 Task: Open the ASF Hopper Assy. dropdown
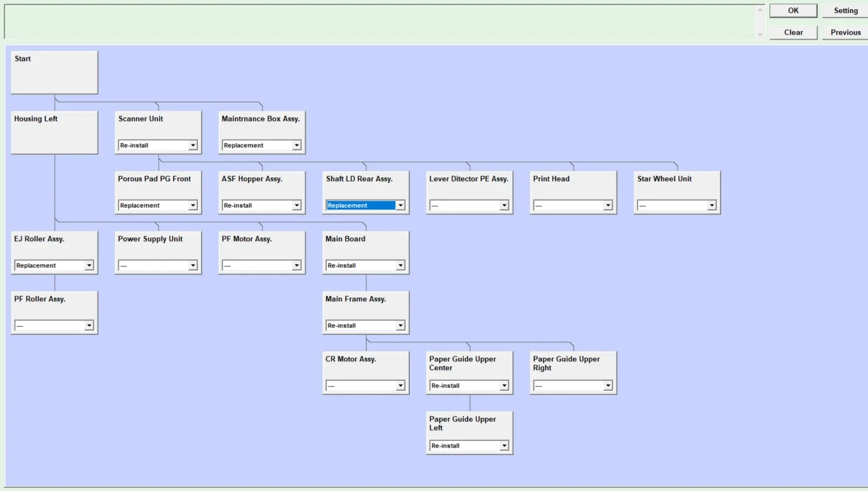pos(262,205)
